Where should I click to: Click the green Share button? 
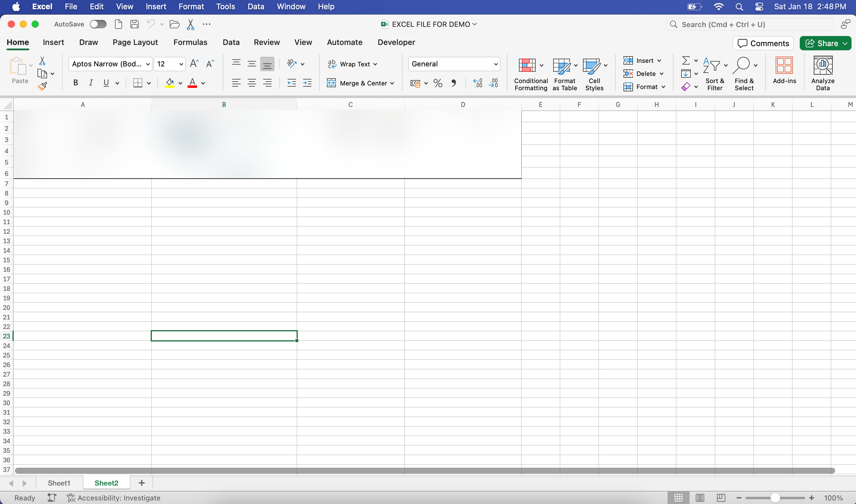[822, 43]
